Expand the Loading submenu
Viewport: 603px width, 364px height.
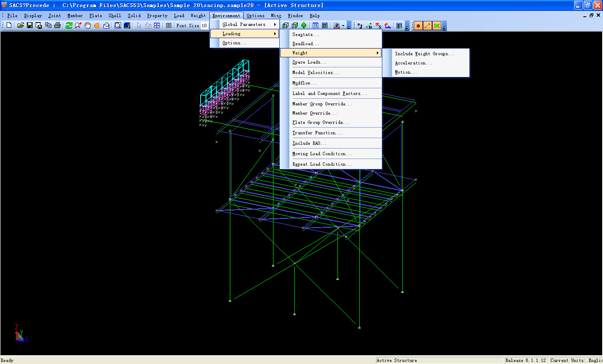pyautogui.click(x=245, y=33)
